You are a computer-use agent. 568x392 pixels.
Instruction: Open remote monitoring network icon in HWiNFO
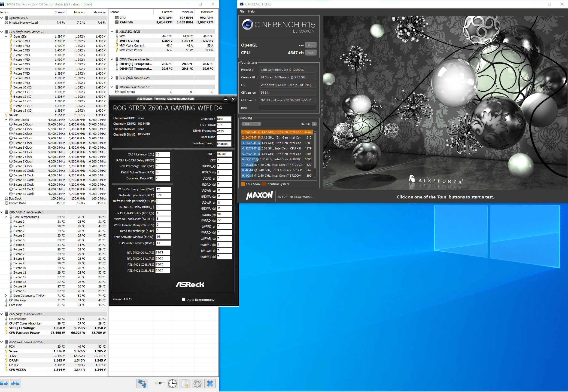pos(142,384)
